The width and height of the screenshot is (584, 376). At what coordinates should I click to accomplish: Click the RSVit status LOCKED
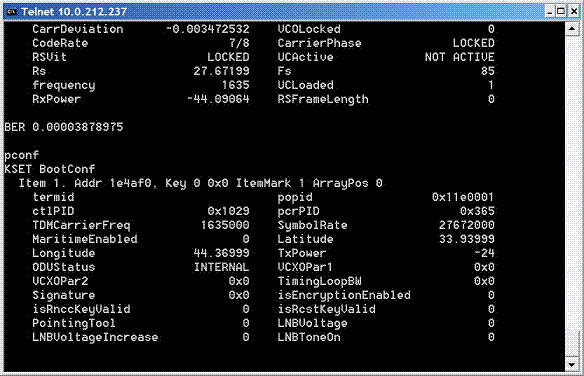tap(228, 57)
